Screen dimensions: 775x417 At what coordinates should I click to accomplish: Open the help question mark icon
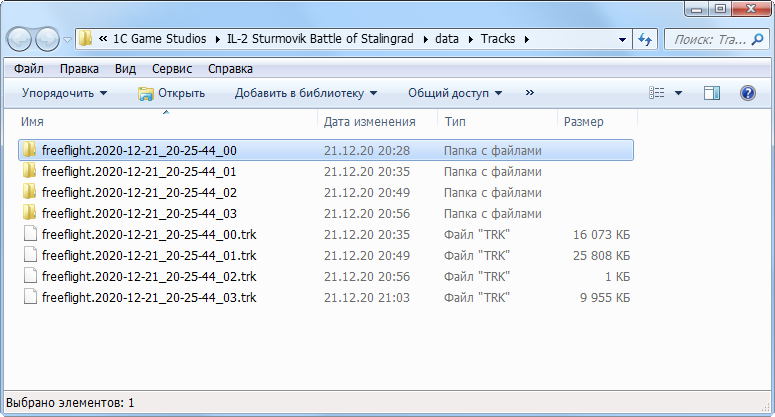click(x=747, y=93)
